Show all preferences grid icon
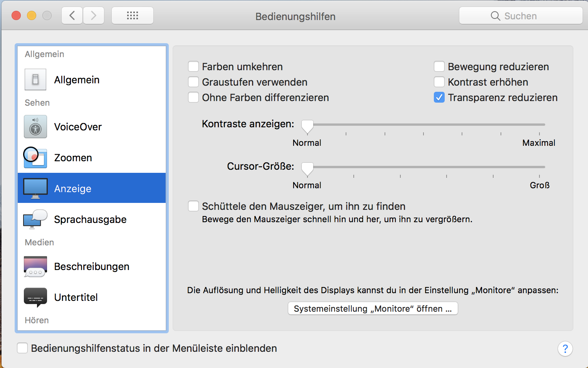Screen dimensions: 588x368 [x=133, y=16]
